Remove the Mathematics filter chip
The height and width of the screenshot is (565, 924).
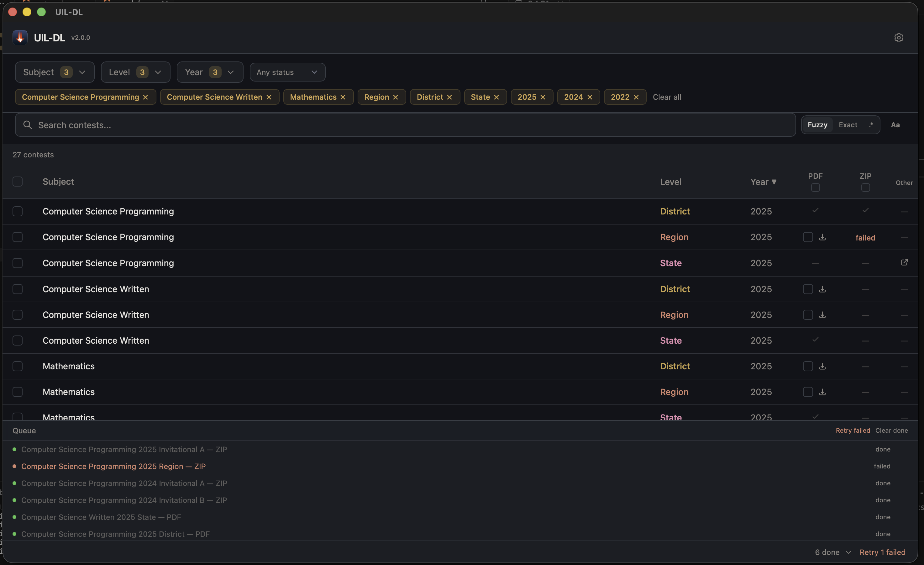tap(343, 97)
